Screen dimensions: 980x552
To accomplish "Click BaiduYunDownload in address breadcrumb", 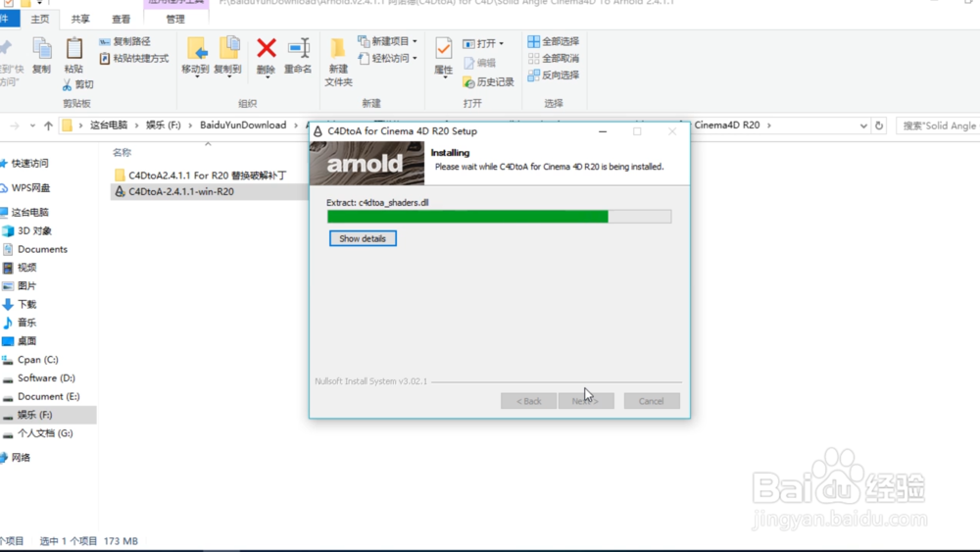I will (243, 125).
